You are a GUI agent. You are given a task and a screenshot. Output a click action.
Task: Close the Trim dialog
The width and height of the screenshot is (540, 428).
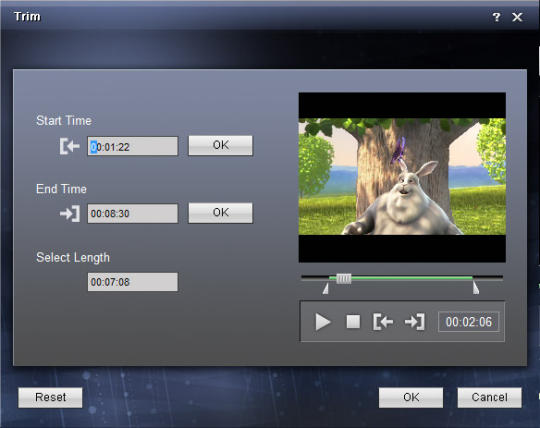click(517, 17)
